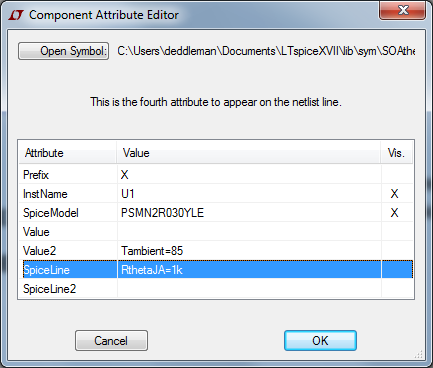Select the SpiceModel attribute label
The width and height of the screenshot is (433, 368).
pos(51,213)
